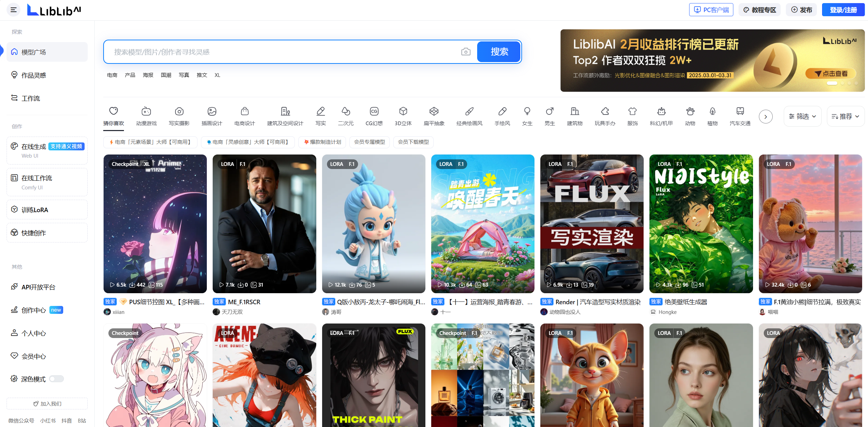
Task: Click the 登录/注册 login button
Action: point(843,10)
